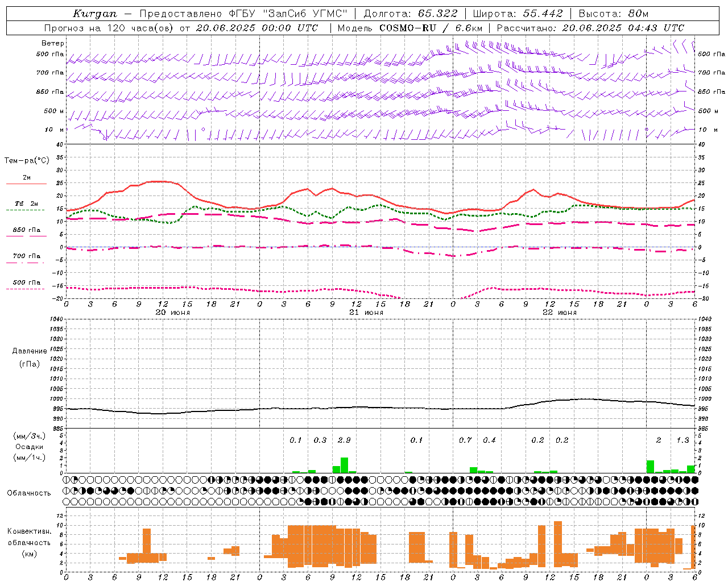Click the "(гПа)" unit under Давление

30,364
